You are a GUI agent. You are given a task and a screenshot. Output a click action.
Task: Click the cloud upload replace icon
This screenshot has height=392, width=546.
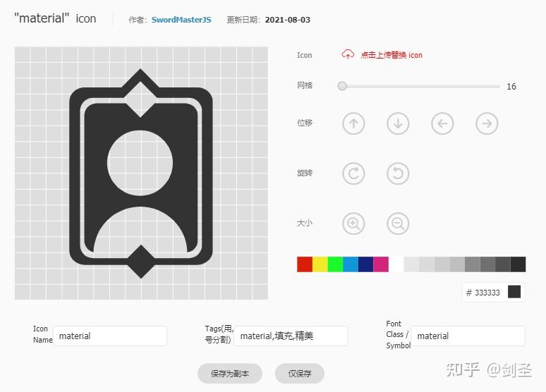pyautogui.click(x=348, y=55)
